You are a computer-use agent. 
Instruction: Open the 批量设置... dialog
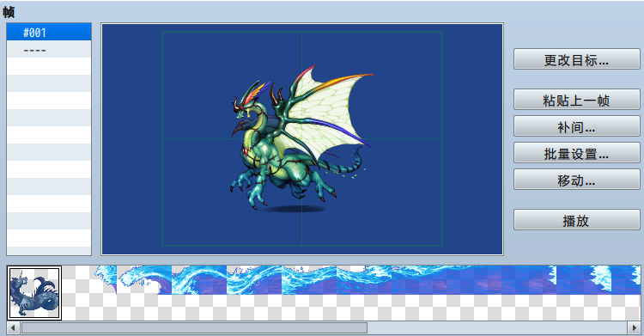click(x=576, y=153)
